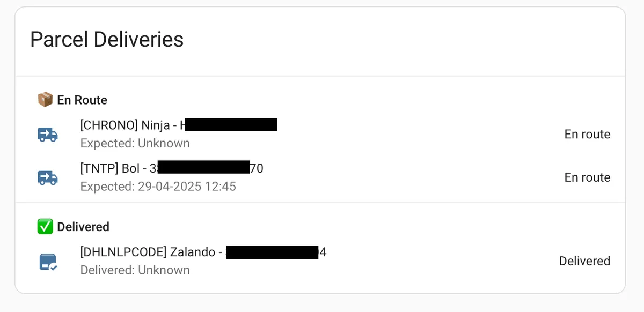The width and height of the screenshot is (644, 312).
Task: Click the Expected: Unknown text under Ninja
Action: click(x=135, y=143)
